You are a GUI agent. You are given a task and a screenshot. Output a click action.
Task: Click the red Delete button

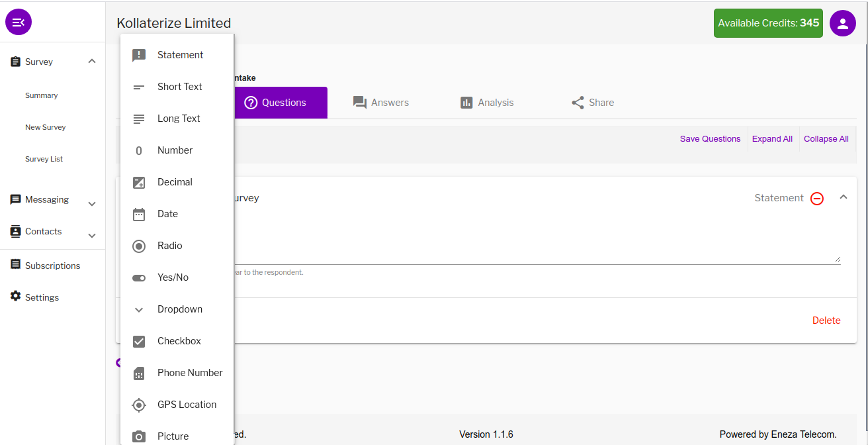[x=826, y=321]
